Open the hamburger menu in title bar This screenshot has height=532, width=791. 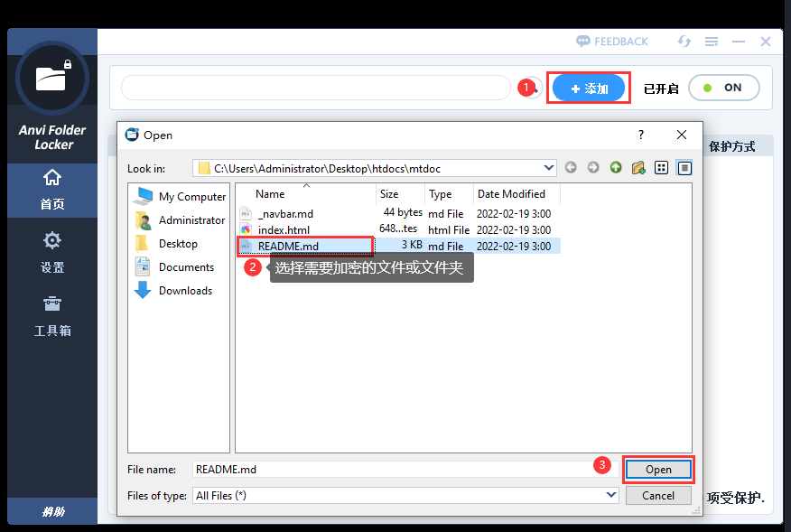pos(712,42)
